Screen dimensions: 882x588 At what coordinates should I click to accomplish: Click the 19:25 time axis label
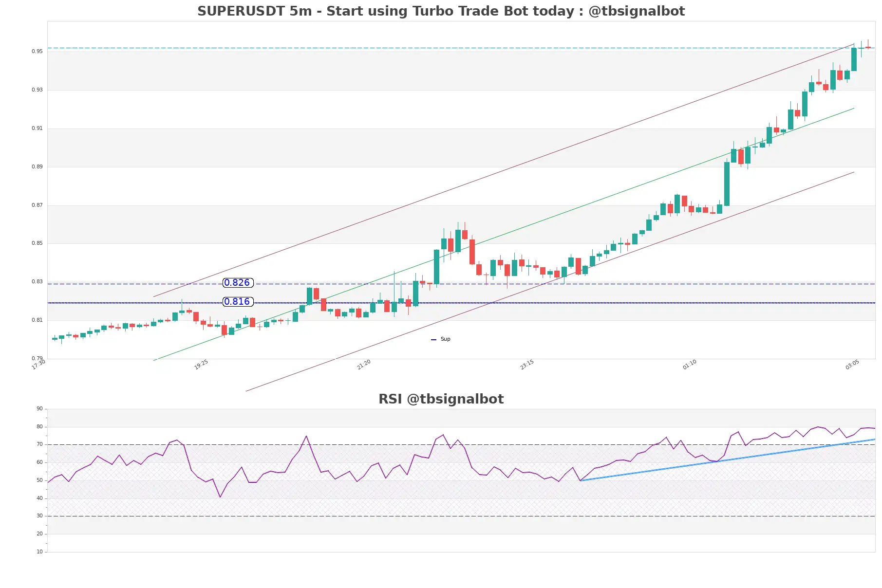(201, 365)
